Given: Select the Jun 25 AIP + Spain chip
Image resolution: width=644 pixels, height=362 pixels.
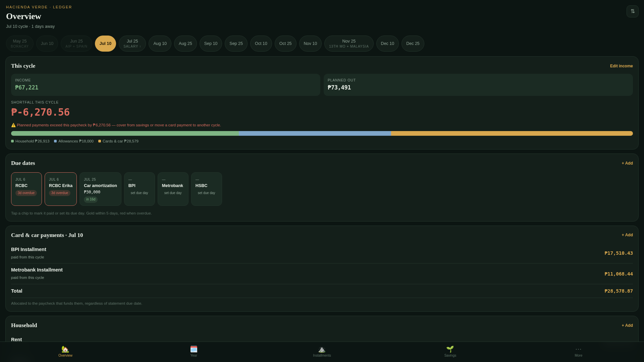Looking at the screenshot, I should 76,44.
